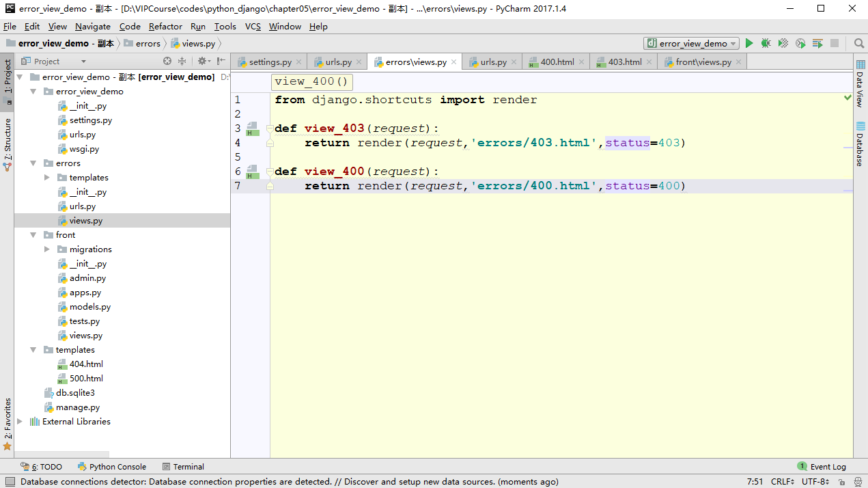Run the error_view_demo configuration

tap(749, 43)
